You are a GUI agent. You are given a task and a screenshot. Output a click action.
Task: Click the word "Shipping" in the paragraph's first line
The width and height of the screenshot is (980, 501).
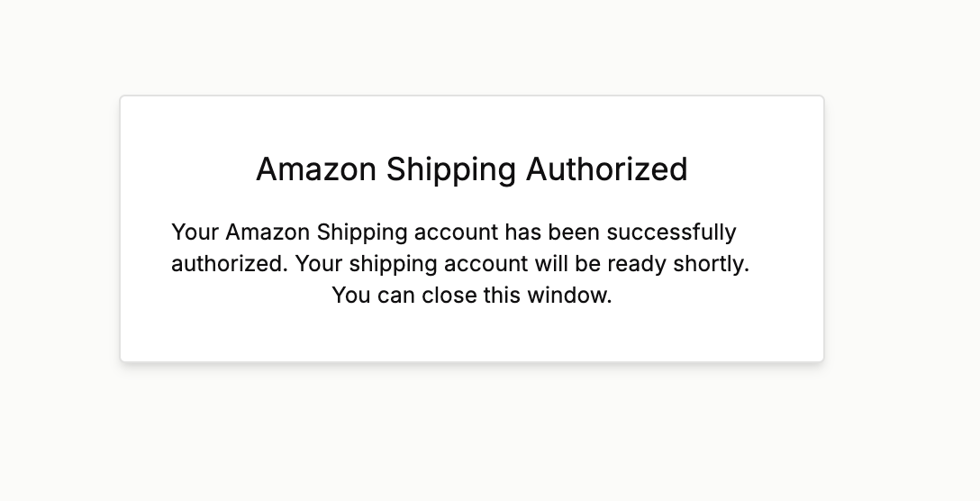point(362,232)
